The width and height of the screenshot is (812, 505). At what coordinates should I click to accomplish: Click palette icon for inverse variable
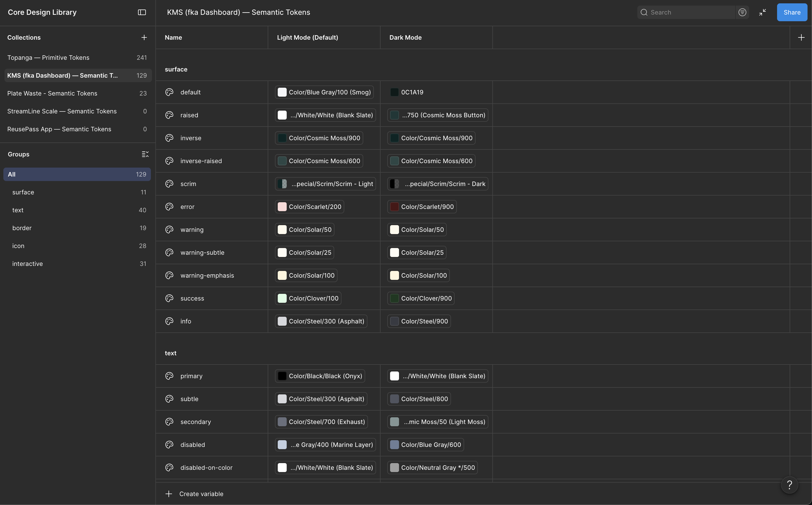[169, 138]
